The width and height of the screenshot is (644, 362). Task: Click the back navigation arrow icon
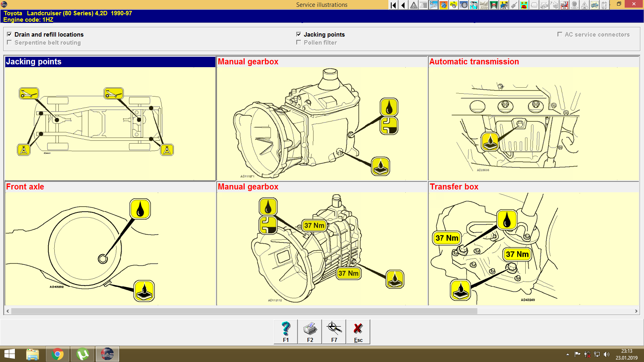402,5
